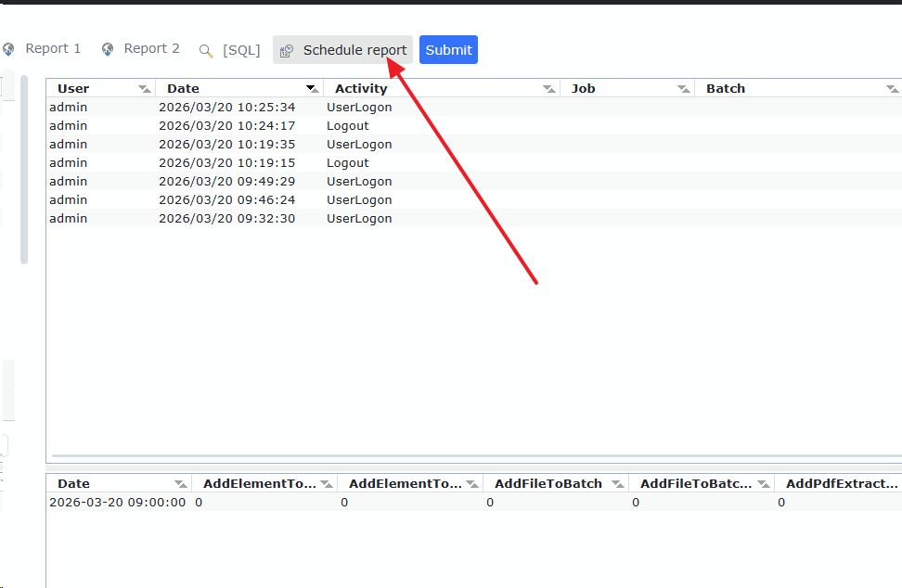The height and width of the screenshot is (588, 902).
Task: Click the SQL magnifier icon
Action: (x=206, y=51)
